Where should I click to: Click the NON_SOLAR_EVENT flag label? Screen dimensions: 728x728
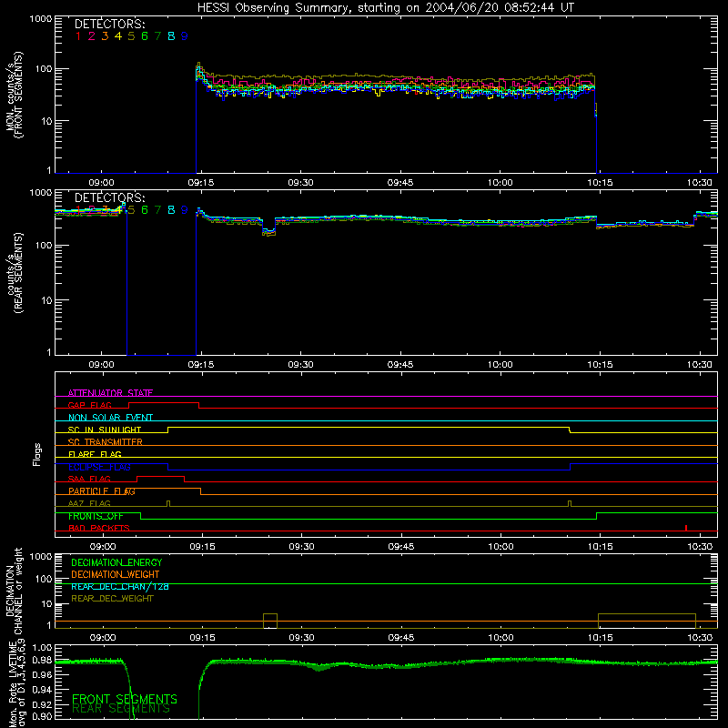point(110,418)
